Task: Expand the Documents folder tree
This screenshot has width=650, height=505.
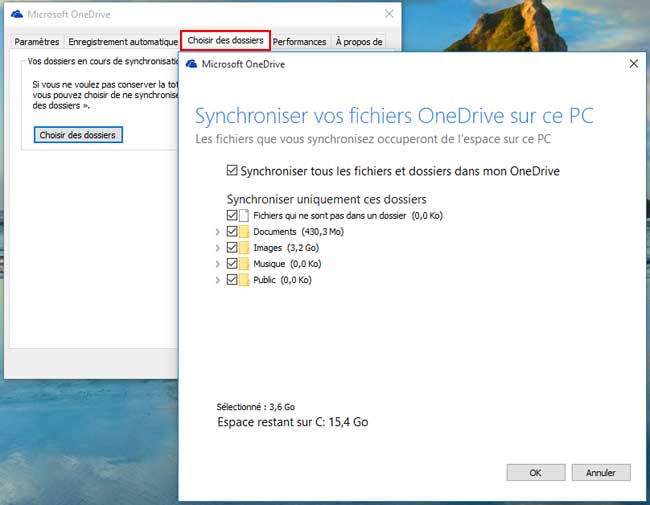Action: tap(218, 232)
